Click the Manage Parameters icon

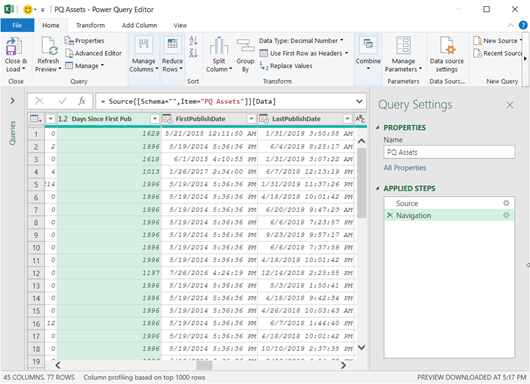click(x=403, y=45)
